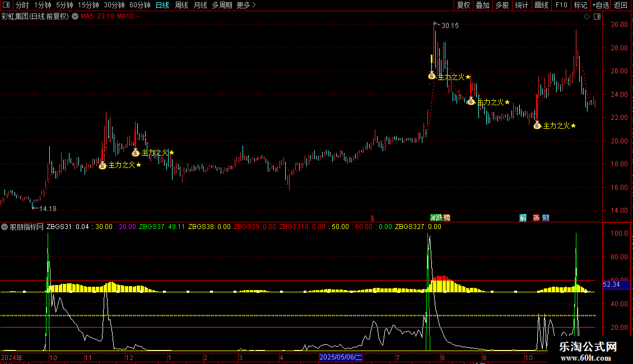The height and width of the screenshot is (364, 633).
Task: Click the 标记 mark button
Action: tap(580, 5)
